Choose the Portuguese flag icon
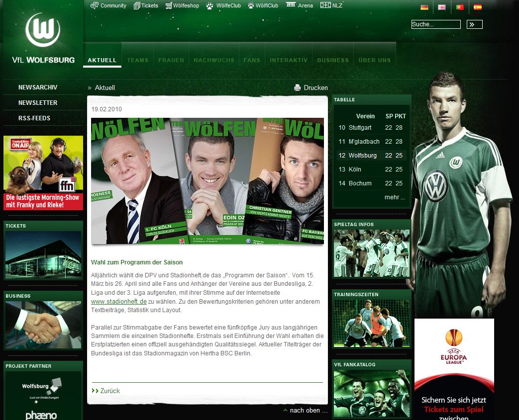 pos(459,7)
